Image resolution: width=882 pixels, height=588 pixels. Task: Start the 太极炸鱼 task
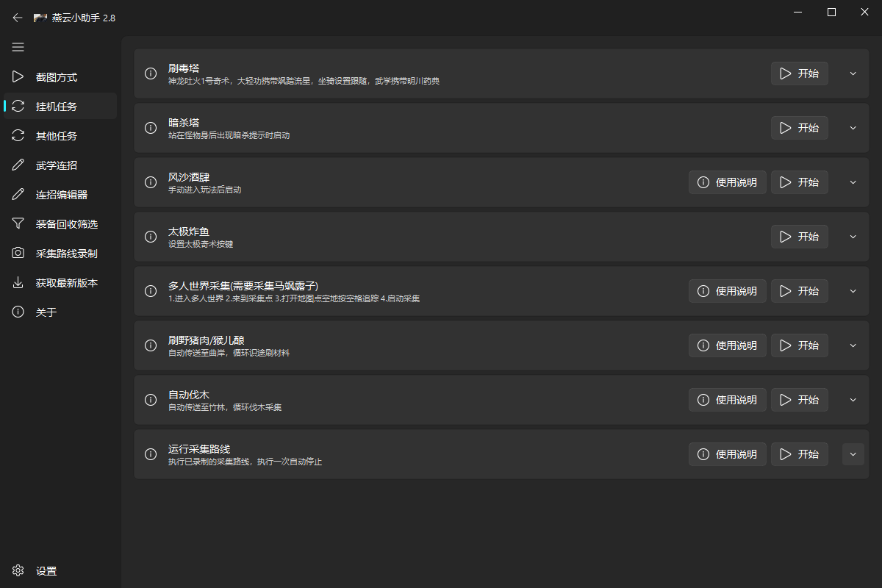pos(800,237)
